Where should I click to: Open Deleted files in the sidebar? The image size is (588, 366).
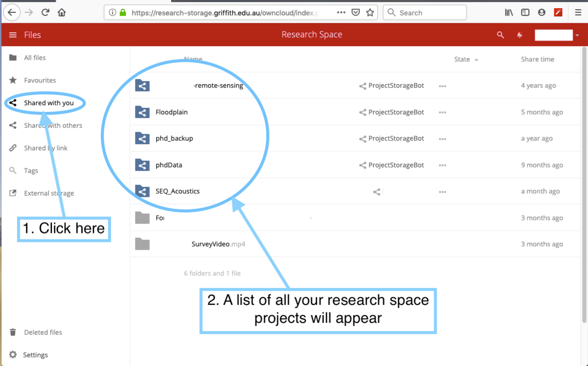click(43, 333)
